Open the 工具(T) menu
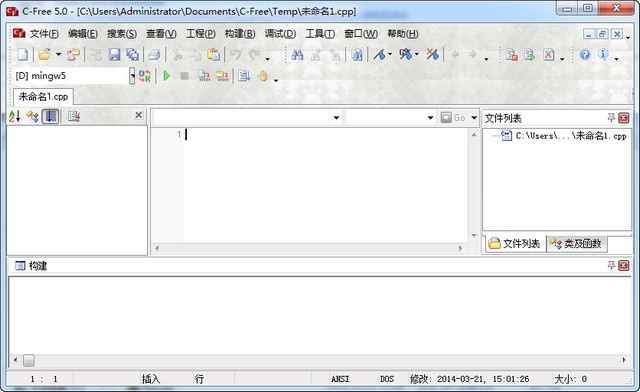Image resolution: width=640 pixels, height=392 pixels. pyautogui.click(x=320, y=33)
